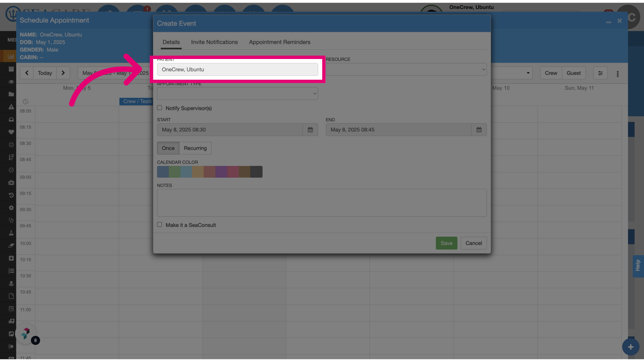This screenshot has height=362, width=644.
Task: Toggle the Guest calendar filter
Action: (x=574, y=73)
